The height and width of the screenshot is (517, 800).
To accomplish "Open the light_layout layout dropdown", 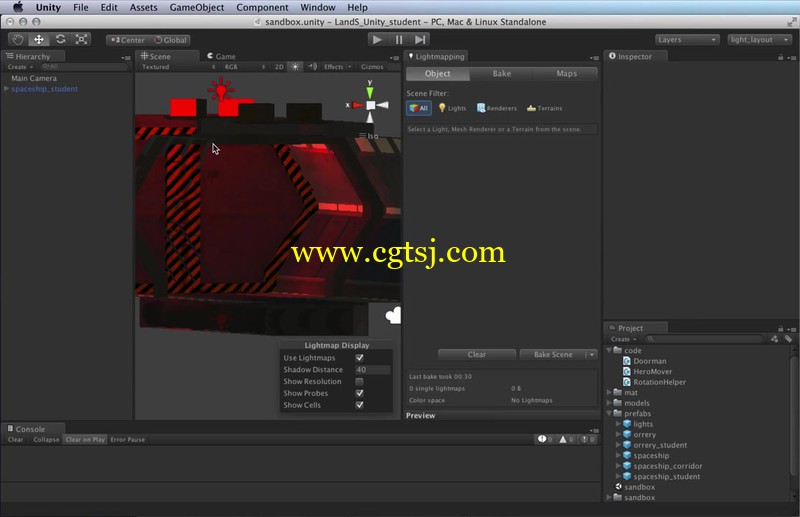I will [759, 40].
